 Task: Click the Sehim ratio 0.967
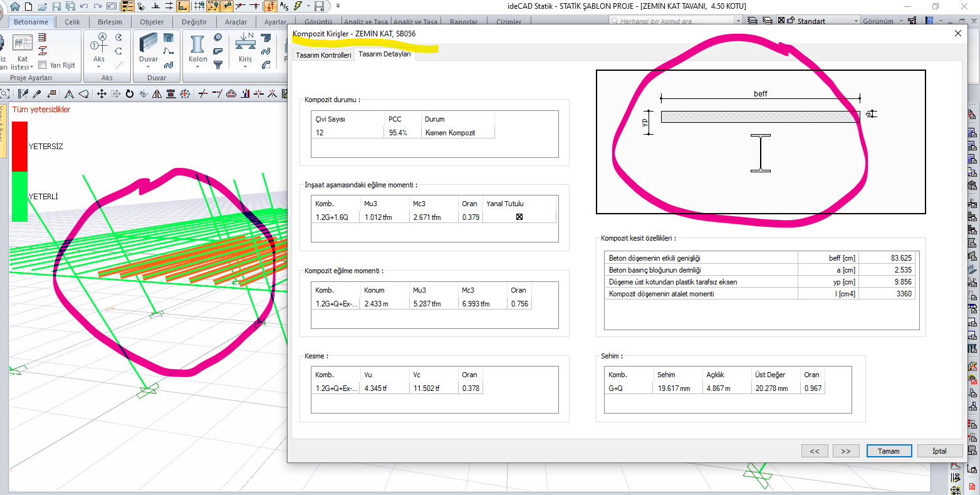[812, 388]
